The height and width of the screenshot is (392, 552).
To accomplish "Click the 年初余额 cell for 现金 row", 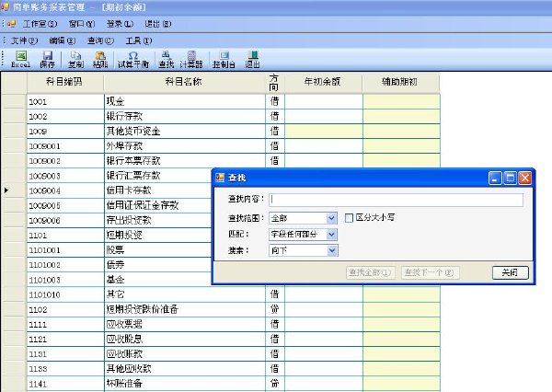I will [324, 101].
